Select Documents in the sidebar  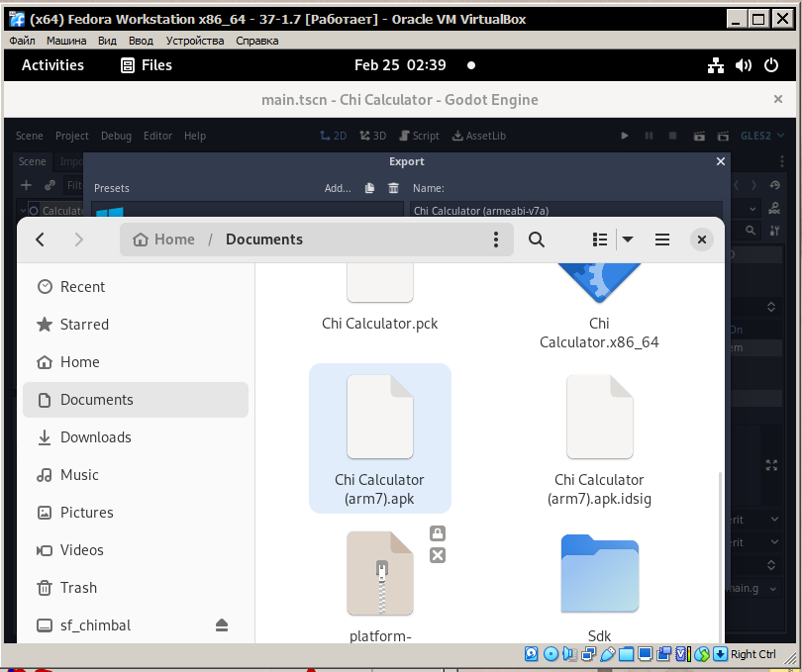pos(136,400)
